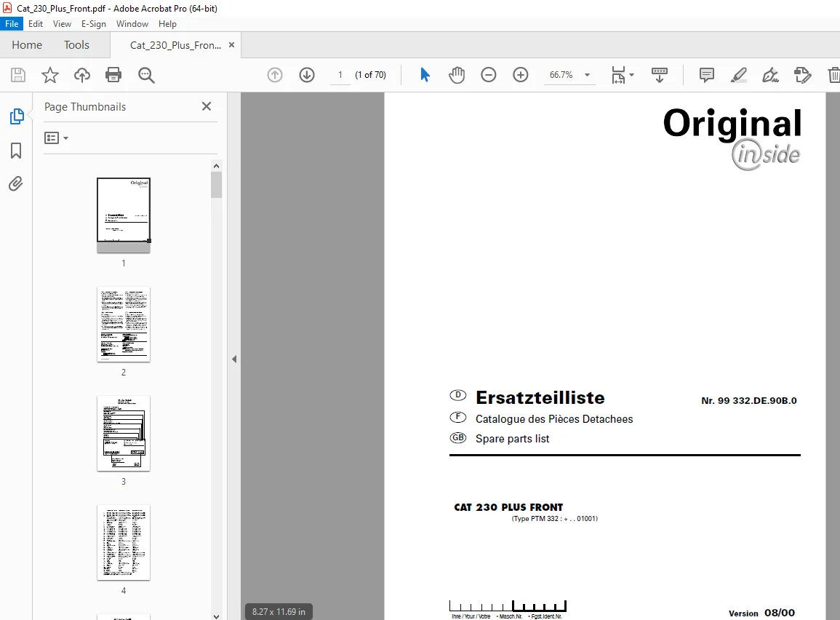Select page 2 thumbnail
The width and height of the screenshot is (840, 620).
pos(123,325)
